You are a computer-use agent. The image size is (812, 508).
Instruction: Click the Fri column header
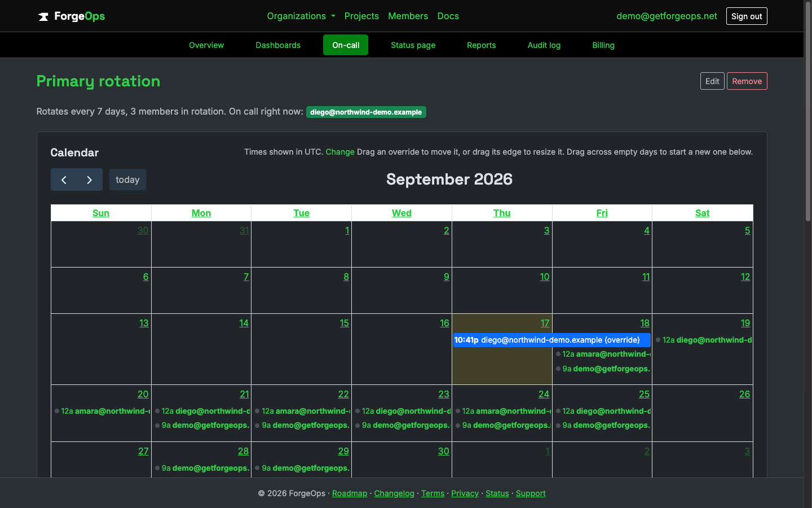point(602,213)
